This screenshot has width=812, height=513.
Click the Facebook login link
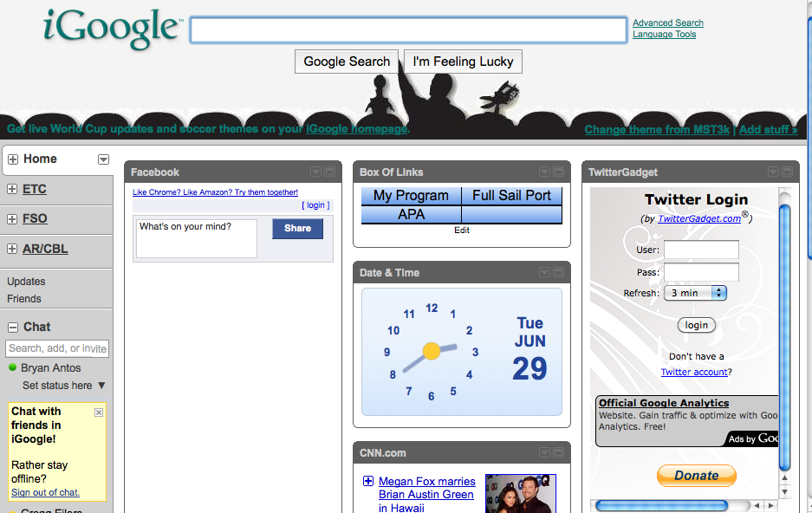[316, 205]
